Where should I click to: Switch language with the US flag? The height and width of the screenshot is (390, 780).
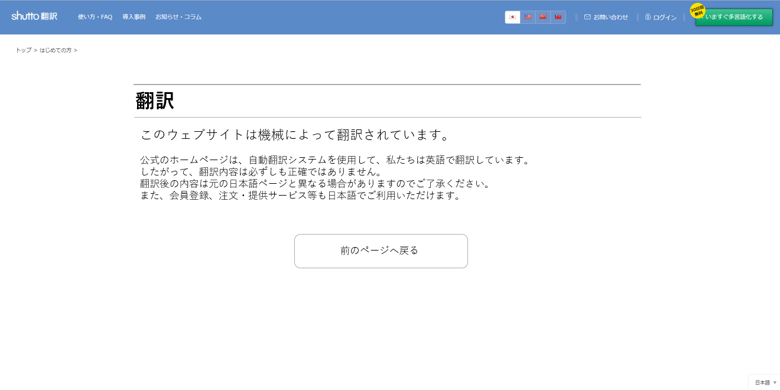tap(528, 17)
